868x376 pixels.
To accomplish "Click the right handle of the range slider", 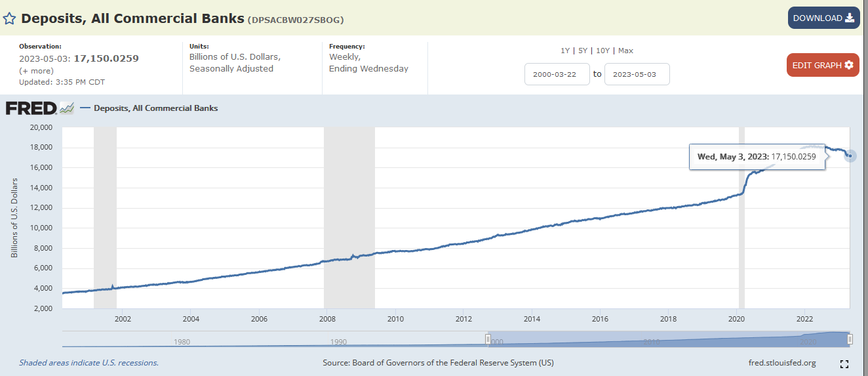I will pos(850,339).
